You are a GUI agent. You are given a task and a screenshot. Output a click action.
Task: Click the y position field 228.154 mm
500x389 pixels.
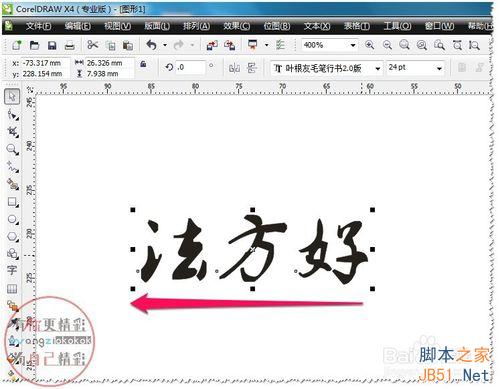[45, 73]
